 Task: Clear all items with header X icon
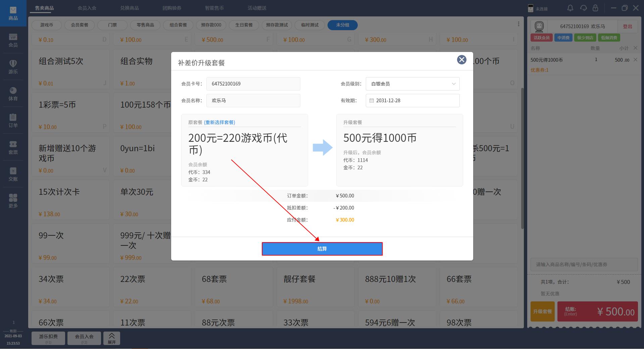coord(635,48)
